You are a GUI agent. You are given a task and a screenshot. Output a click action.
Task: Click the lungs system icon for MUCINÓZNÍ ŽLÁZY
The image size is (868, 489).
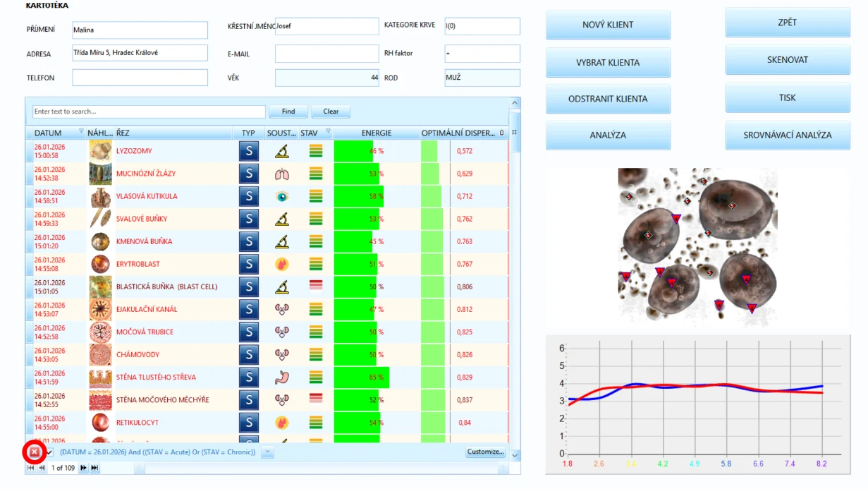pyautogui.click(x=282, y=174)
